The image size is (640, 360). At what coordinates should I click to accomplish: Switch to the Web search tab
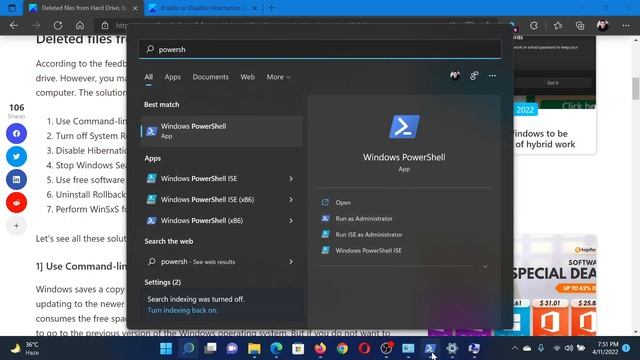[247, 77]
